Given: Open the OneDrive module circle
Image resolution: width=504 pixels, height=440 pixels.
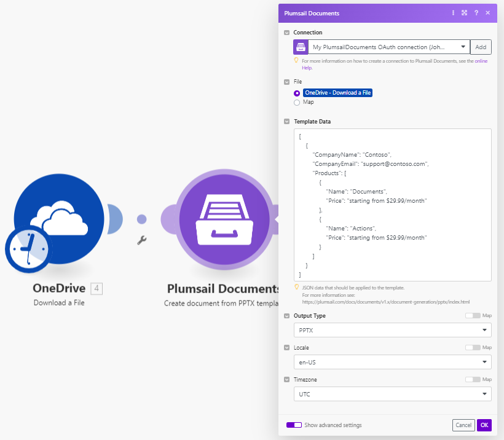Looking at the screenshot, I should pos(59,219).
